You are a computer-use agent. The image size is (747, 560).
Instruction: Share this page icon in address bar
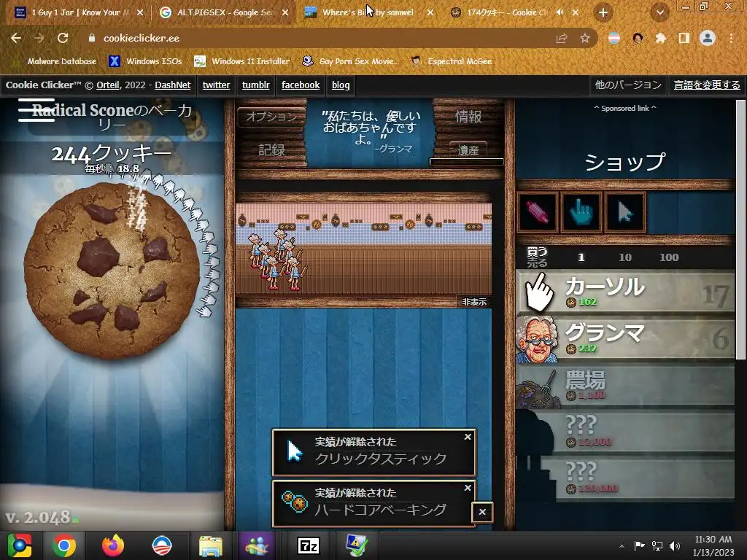(x=562, y=39)
